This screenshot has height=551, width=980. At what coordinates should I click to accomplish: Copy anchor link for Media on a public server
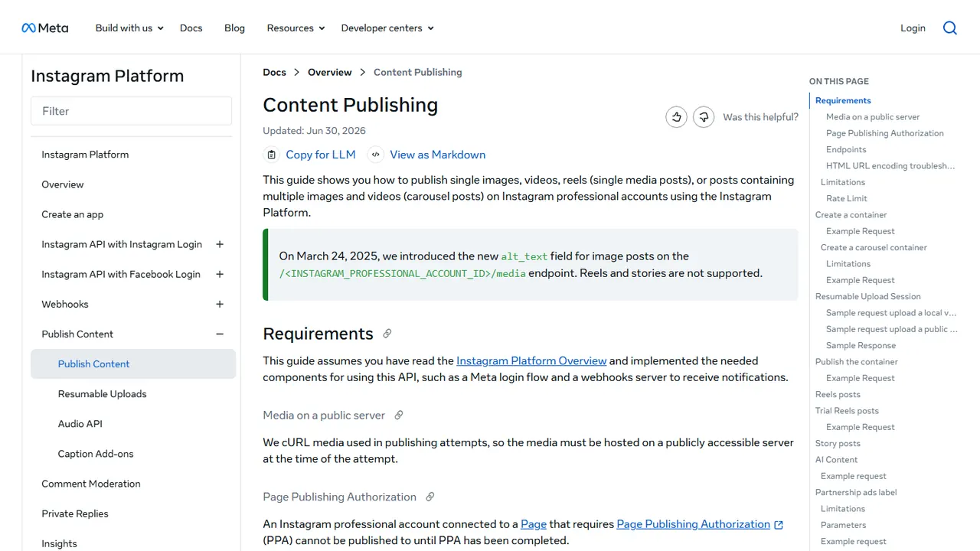pyautogui.click(x=399, y=416)
